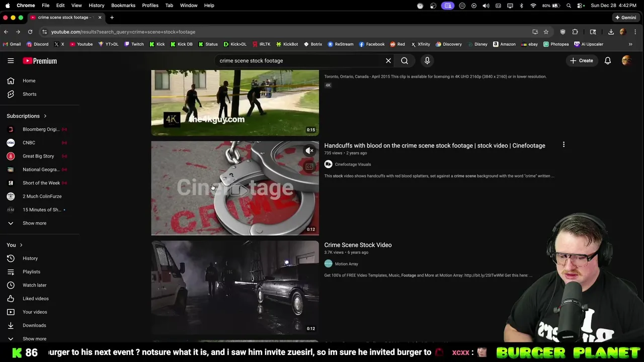Open the YouTube hamburger guide menu
644x362 pixels.
coord(11,61)
